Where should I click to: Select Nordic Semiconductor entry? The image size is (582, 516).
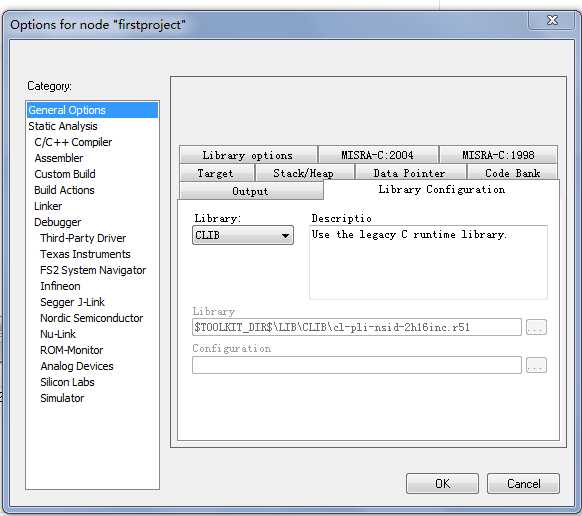[92, 318]
